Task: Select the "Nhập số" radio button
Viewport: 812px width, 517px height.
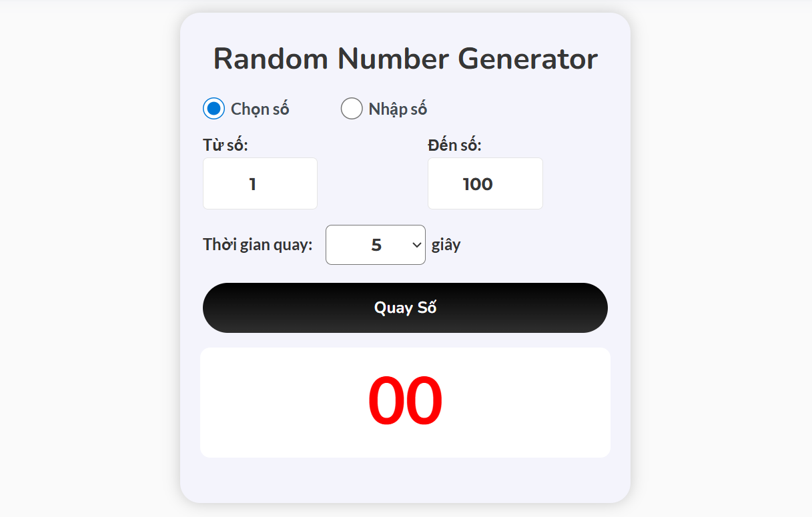Action: pyautogui.click(x=352, y=108)
